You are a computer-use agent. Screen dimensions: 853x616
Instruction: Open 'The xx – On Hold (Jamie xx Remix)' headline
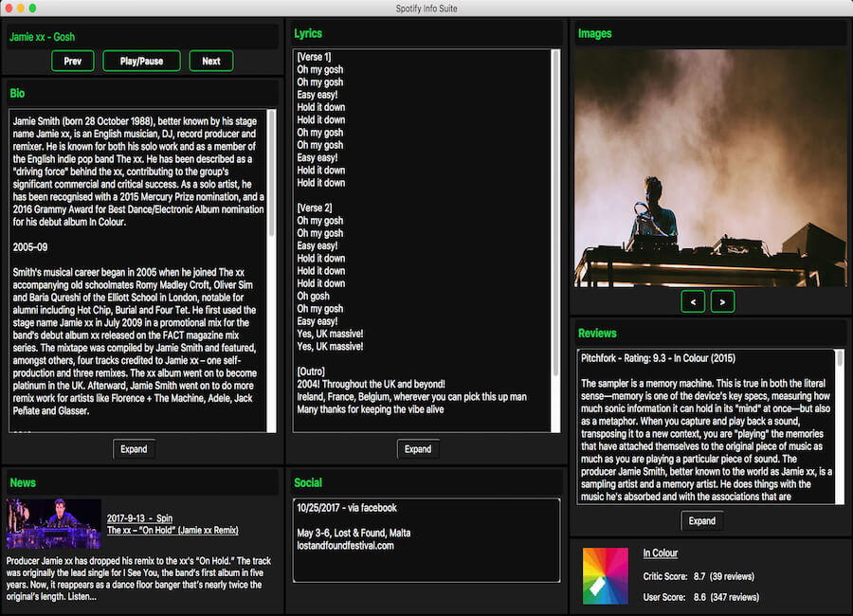(x=172, y=531)
